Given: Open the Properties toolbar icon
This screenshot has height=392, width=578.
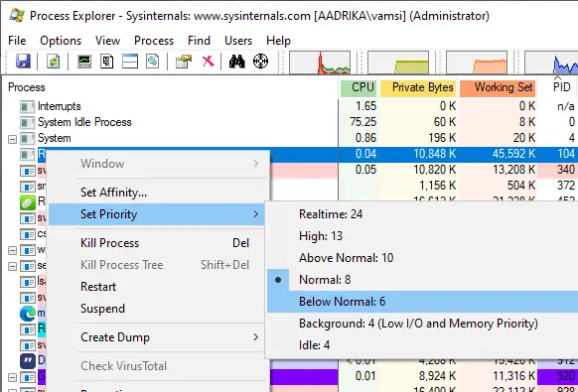Looking at the screenshot, I should [x=184, y=62].
